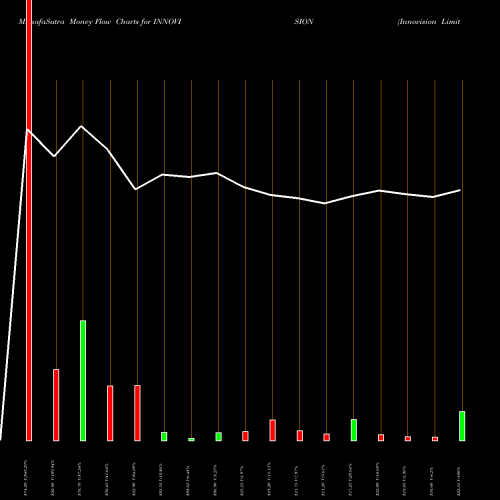Click the last rotated axis label at bottom right
The width and height of the screenshot is (500, 500).
[460, 481]
